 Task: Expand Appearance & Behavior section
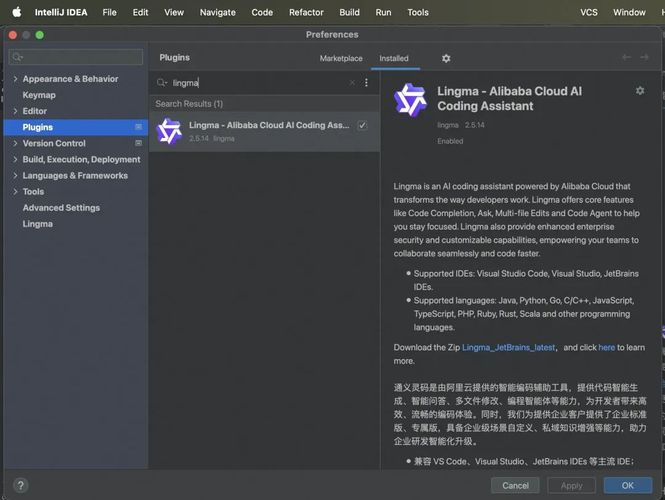(x=15, y=79)
